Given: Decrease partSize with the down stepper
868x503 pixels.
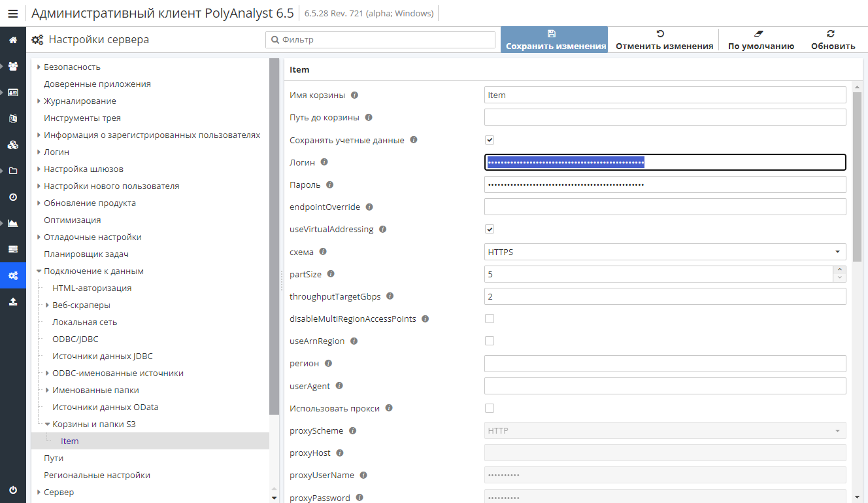Looking at the screenshot, I should pyautogui.click(x=840, y=278).
